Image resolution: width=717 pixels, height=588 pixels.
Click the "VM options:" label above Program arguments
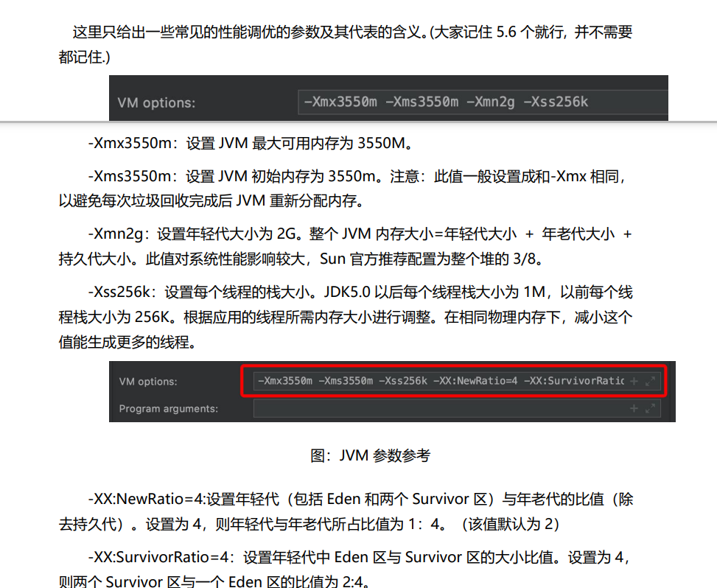[147, 382]
